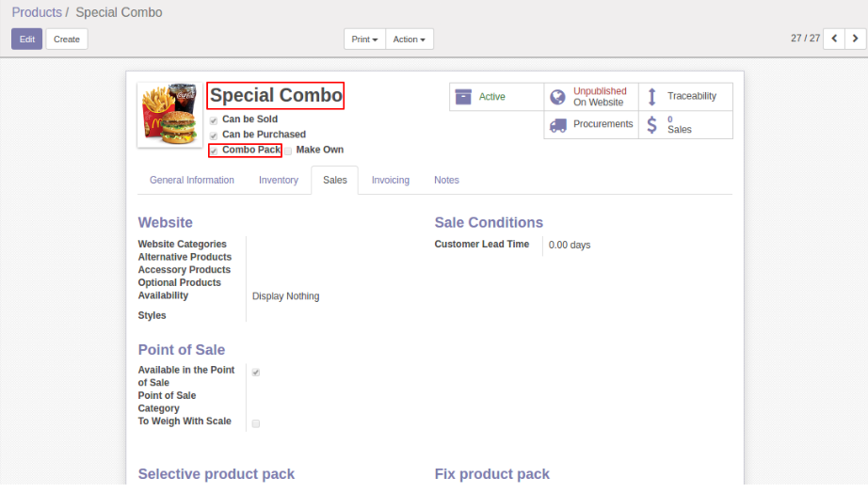Select the Invoicing tab
Viewport: 868px width, 493px height.
(390, 180)
